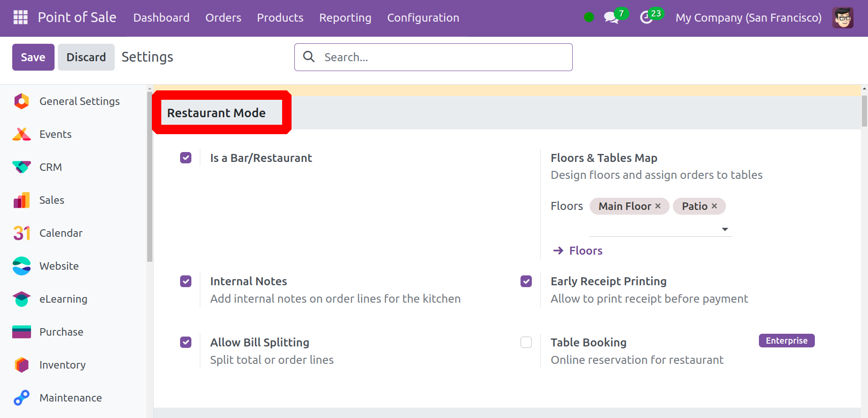
Task: Select the Purchase app icon
Action: [x=22, y=332]
